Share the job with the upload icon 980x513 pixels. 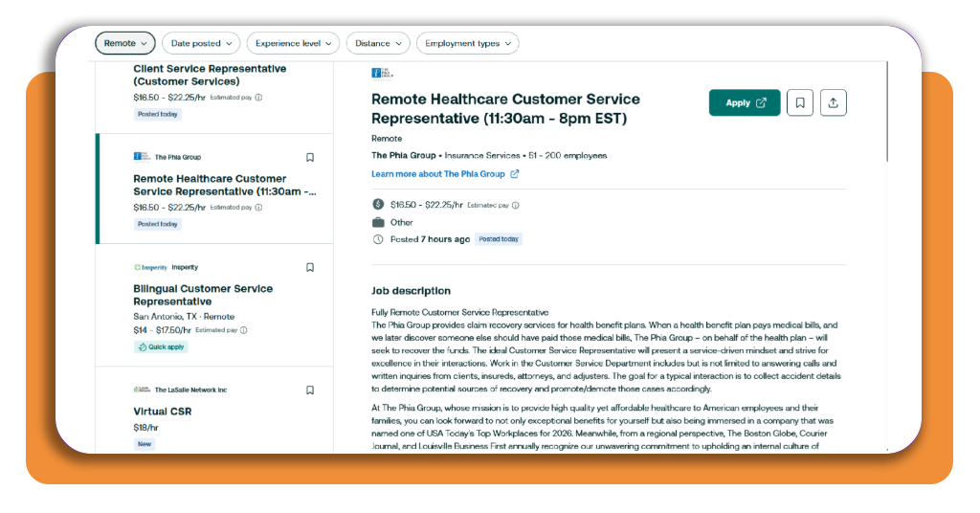(834, 102)
